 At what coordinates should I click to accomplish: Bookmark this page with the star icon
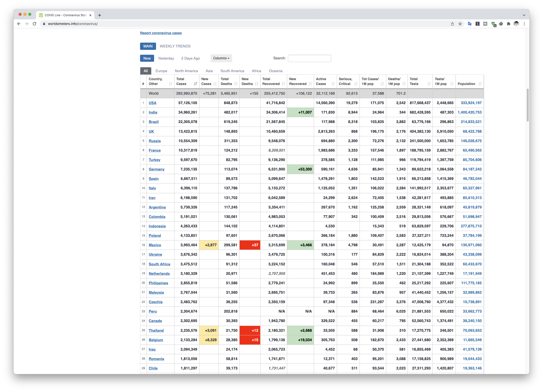pyautogui.click(x=460, y=24)
